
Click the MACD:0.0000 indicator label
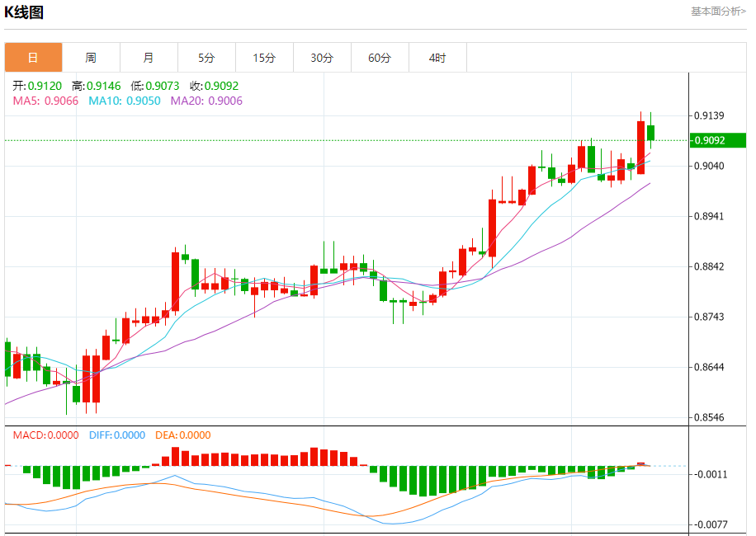[x=45, y=435]
